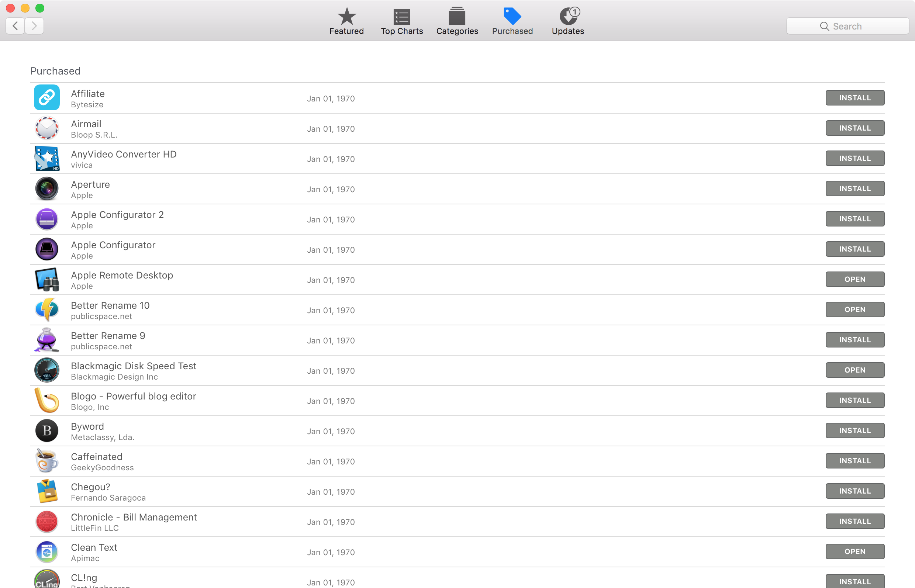915x588 pixels.
Task: Open Better Rename 10
Action: click(x=854, y=309)
